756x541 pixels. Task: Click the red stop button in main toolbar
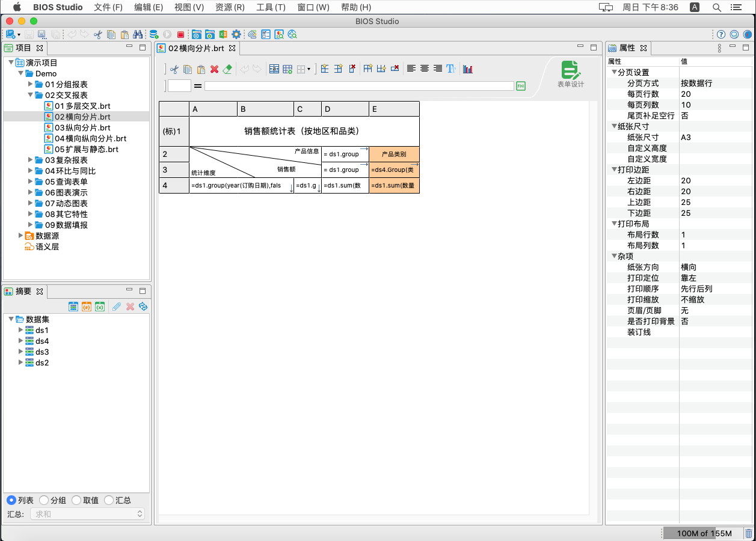(180, 35)
